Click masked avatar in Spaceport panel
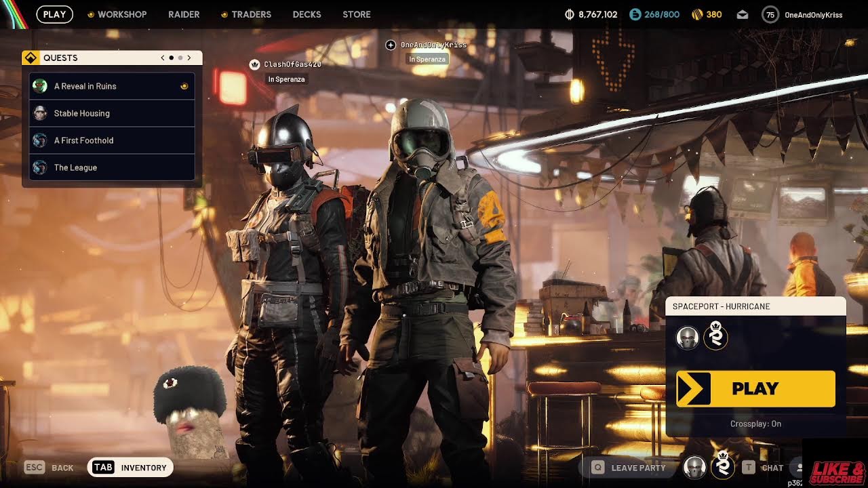 coord(688,338)
